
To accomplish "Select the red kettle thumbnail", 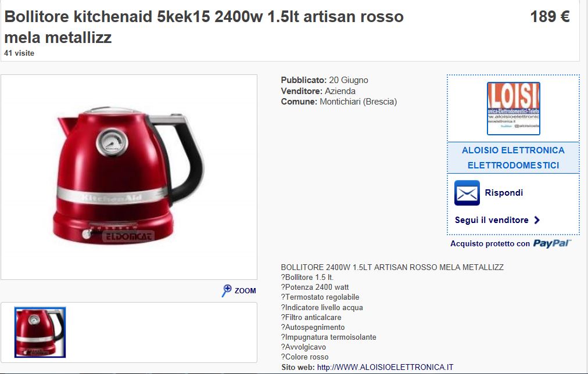I will click(x=40, y=332).
